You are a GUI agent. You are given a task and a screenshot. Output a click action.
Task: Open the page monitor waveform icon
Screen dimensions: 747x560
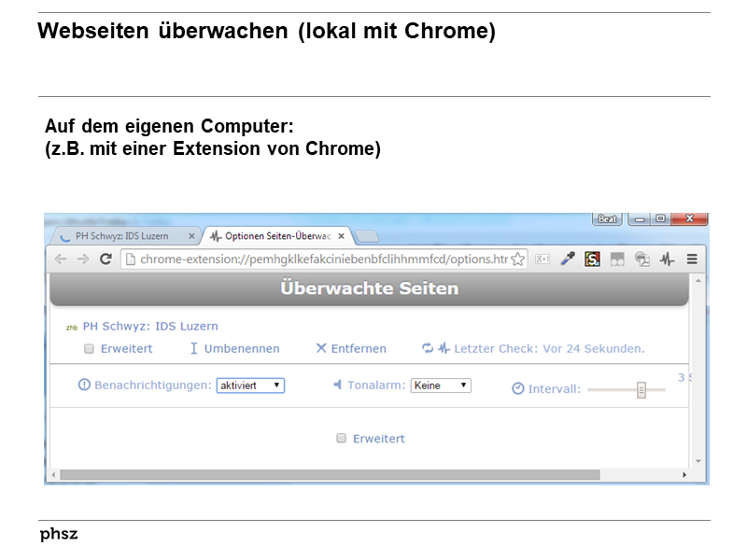(668, 259)
